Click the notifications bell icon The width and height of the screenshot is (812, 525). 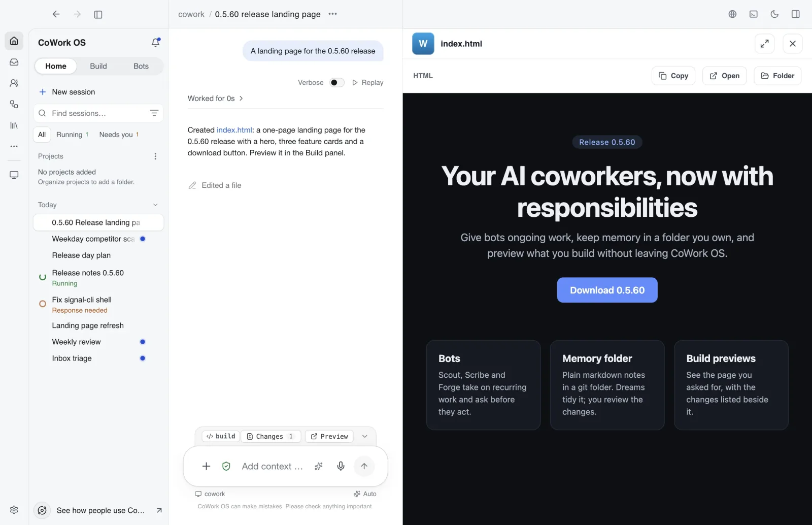[x=156, y=43]
